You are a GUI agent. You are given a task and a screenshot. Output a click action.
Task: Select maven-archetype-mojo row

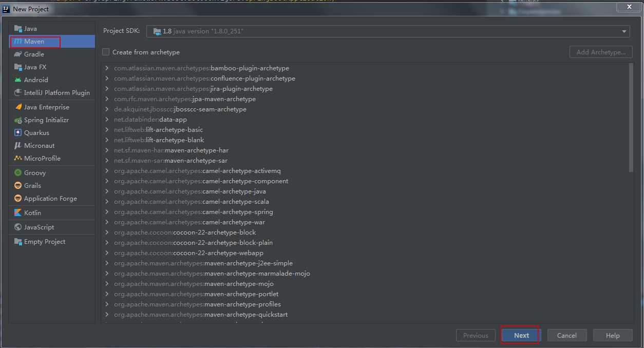pos(365,284)
